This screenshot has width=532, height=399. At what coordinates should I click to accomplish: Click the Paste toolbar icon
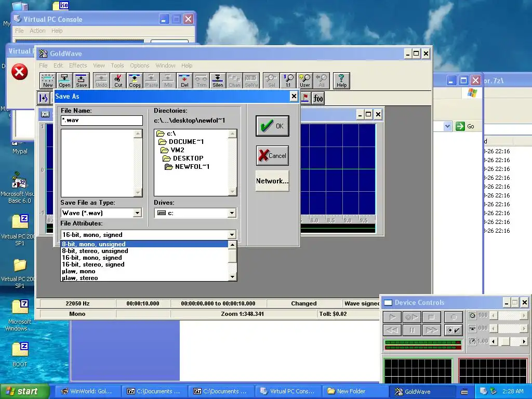click(151, 81)
